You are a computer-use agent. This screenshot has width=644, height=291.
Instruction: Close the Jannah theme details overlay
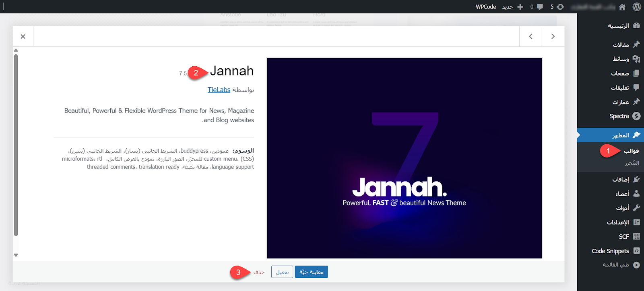pos(23,36)
